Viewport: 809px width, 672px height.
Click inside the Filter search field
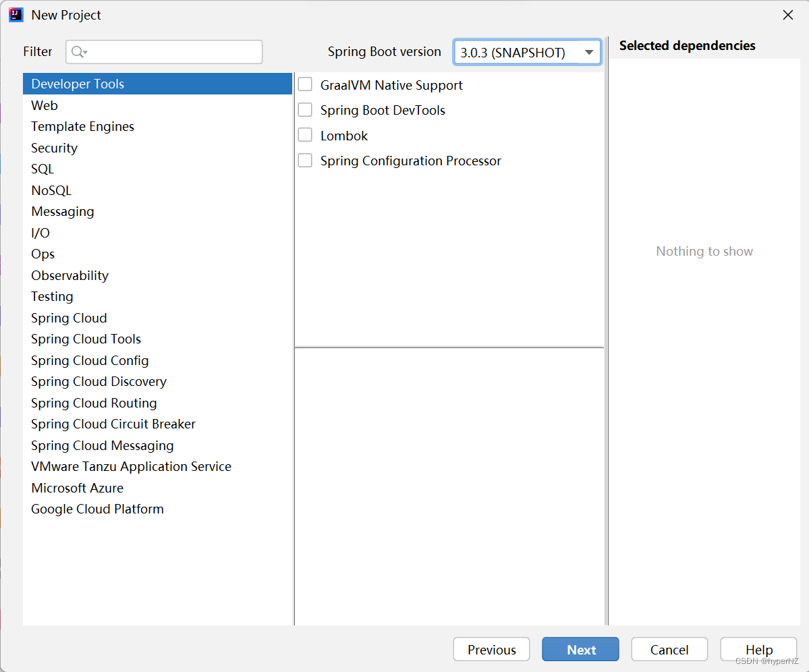click(x=164, y=52)
